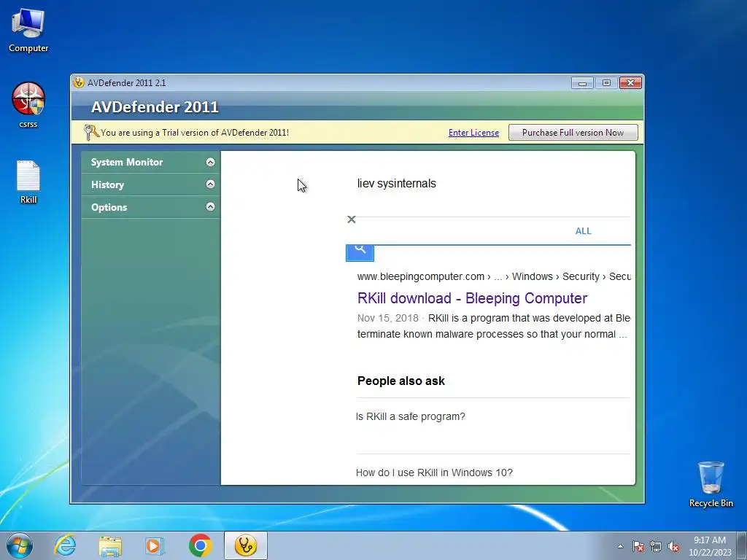Open the Options section
747x560 pixels.
150,207
